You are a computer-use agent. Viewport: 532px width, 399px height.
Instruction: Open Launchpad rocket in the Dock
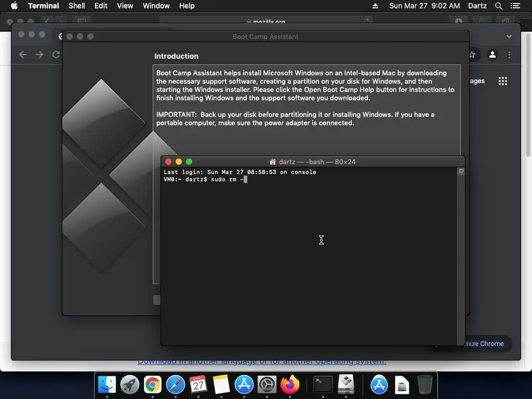pos(129,385)
